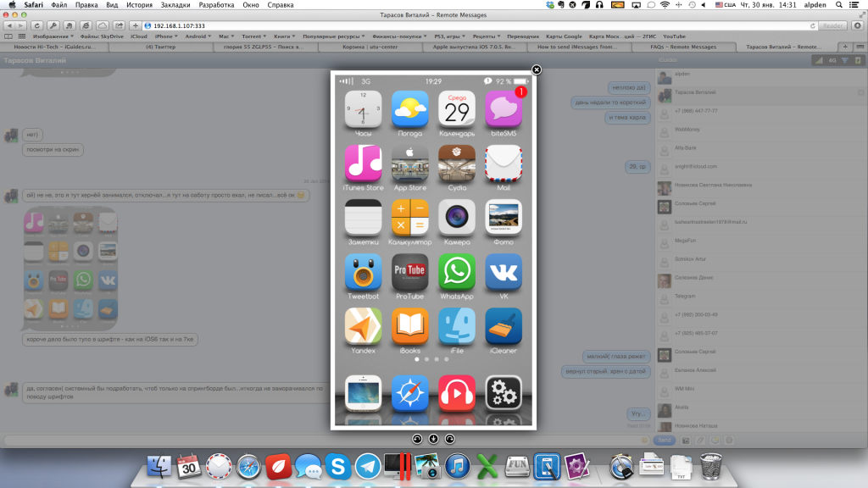Screen dimensions: 868x488
Task: Click the download arrow button below the preview
Action: [x=433, y=438]
